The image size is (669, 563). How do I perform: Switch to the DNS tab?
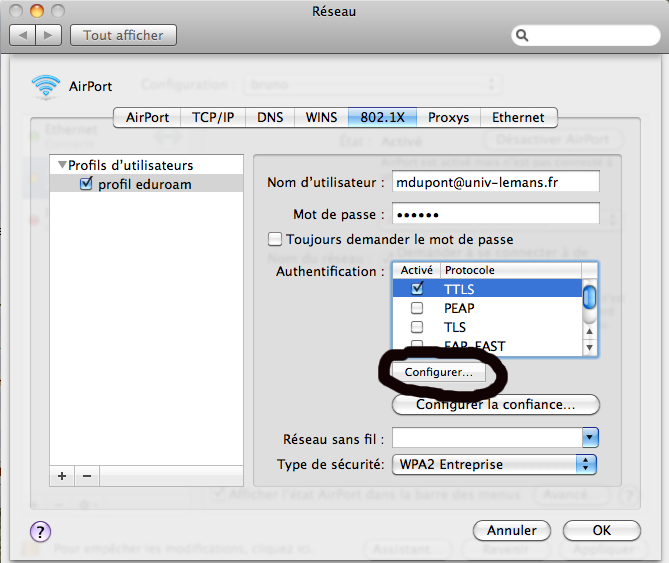269,117
